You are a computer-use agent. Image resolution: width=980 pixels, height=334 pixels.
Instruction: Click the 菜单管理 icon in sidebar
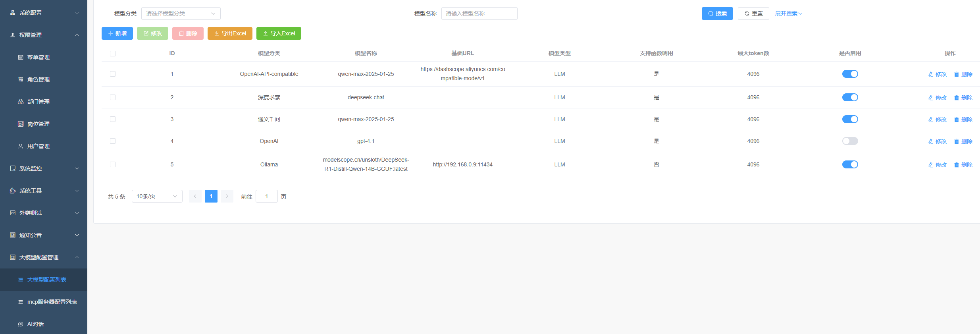[x=21, y=57]
